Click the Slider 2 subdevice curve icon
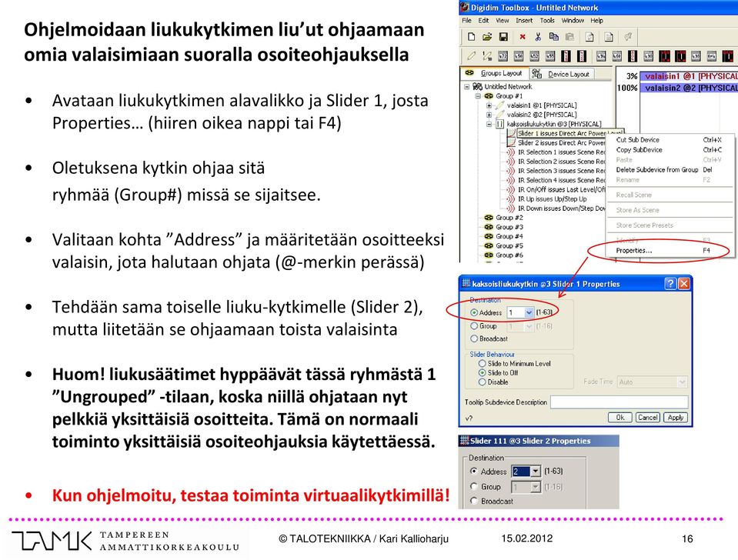Viewport: 738px width, 560px height. tap(511, 142)
